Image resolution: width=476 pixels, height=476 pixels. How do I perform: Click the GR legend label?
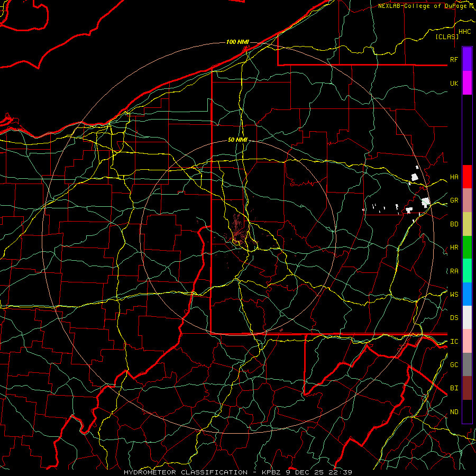tap(454, 200)
